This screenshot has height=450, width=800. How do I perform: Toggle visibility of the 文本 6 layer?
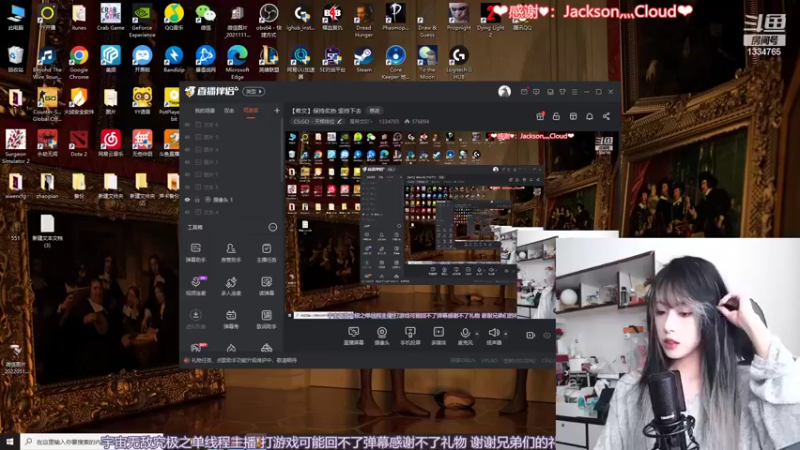(187, 124)
